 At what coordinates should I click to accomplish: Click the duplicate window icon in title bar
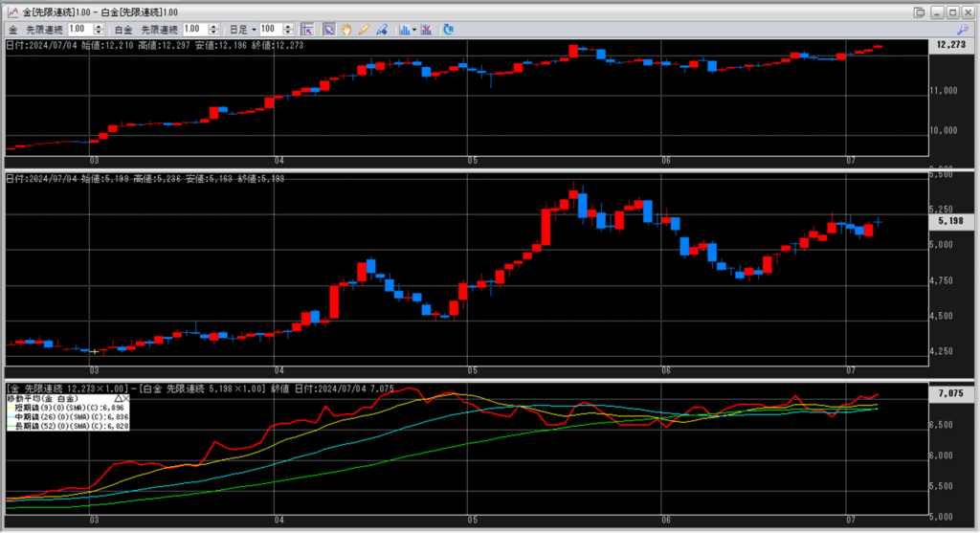click(919, 11)
